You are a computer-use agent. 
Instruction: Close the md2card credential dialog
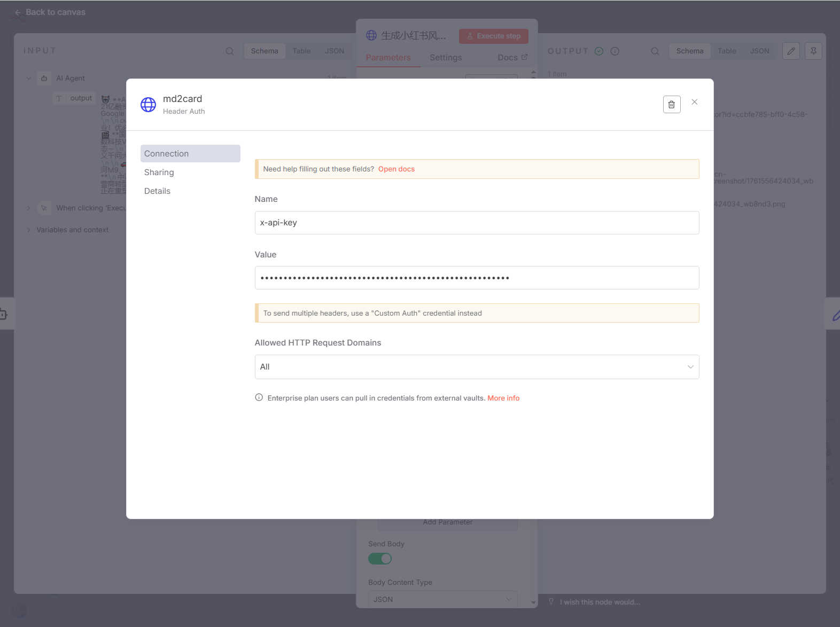(694, 102)
